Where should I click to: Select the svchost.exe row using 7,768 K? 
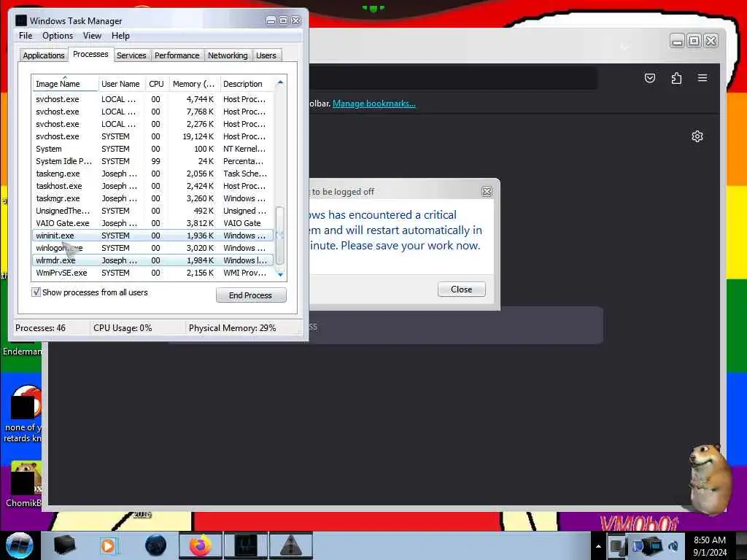(x=153, y=112)
